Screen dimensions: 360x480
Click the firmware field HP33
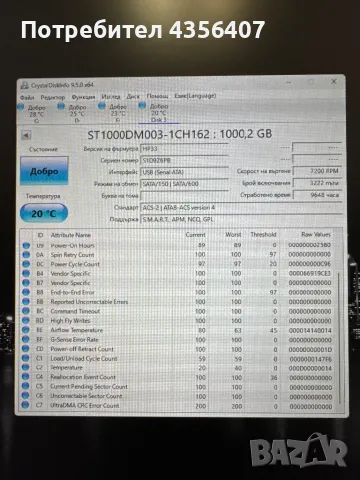tap(184, 149)
